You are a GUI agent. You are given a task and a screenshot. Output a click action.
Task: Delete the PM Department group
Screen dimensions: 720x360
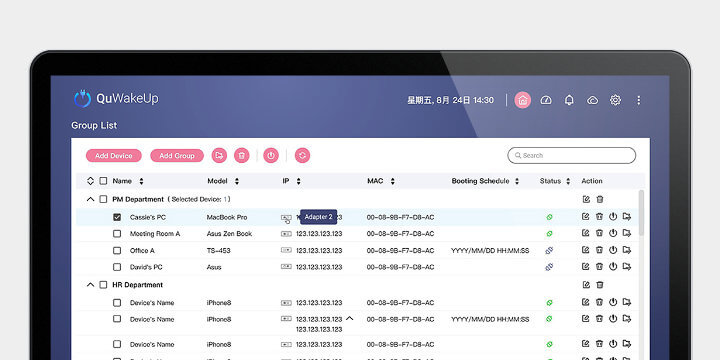pyautogui.click(x=600, y=199)
